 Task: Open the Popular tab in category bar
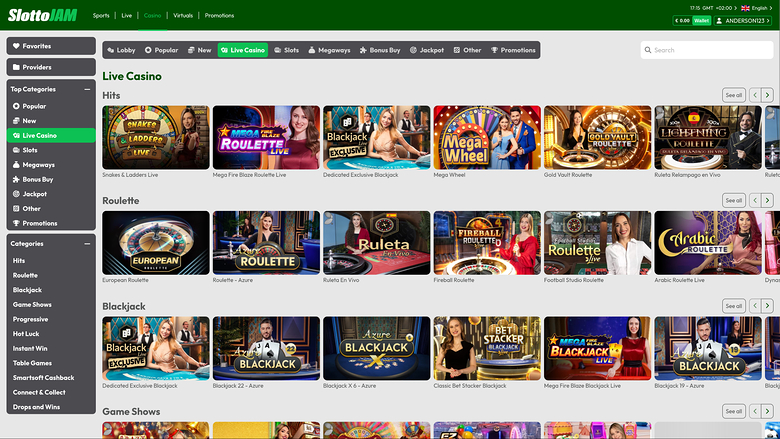tap(161, 50)
